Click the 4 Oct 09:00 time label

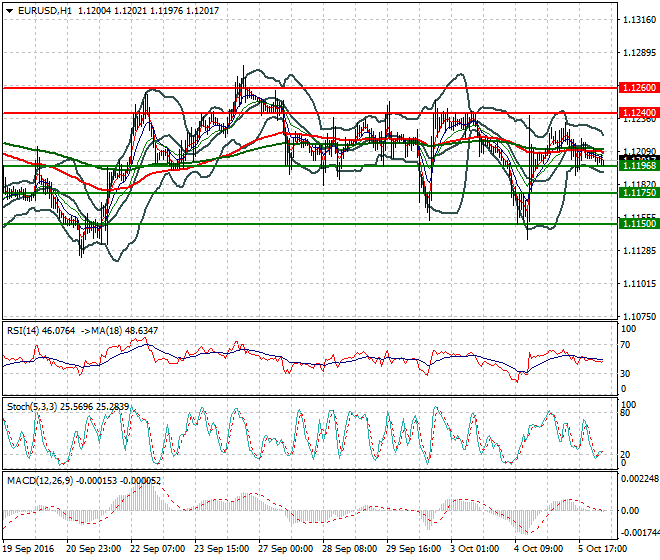539,549
